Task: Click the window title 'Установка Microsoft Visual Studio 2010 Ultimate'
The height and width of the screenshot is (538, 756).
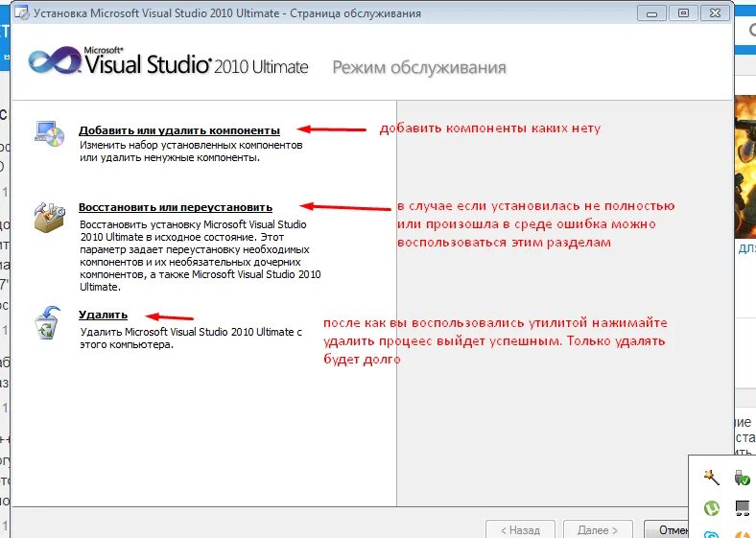Action: (x=156, y=13)
